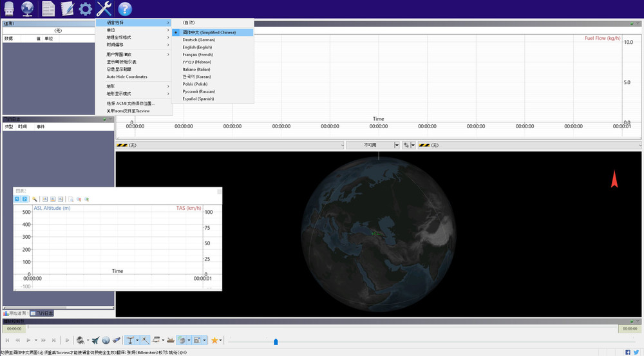Click the aircraft icon in bottom toolbar

[x=95, y=340]
